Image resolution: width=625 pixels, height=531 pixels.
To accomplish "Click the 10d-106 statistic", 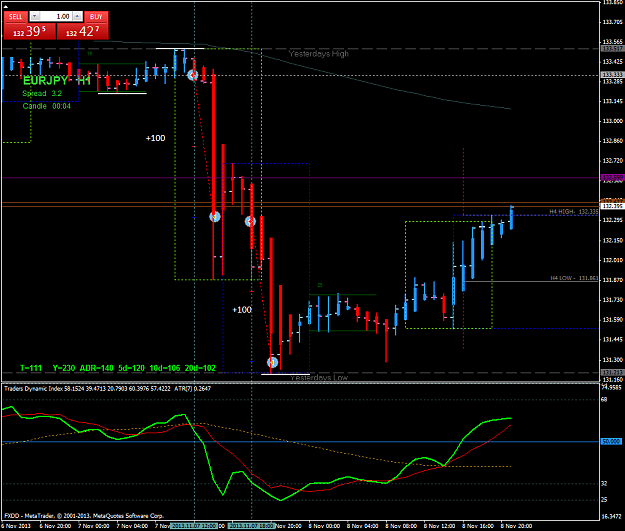I will [x=165, y=368].
